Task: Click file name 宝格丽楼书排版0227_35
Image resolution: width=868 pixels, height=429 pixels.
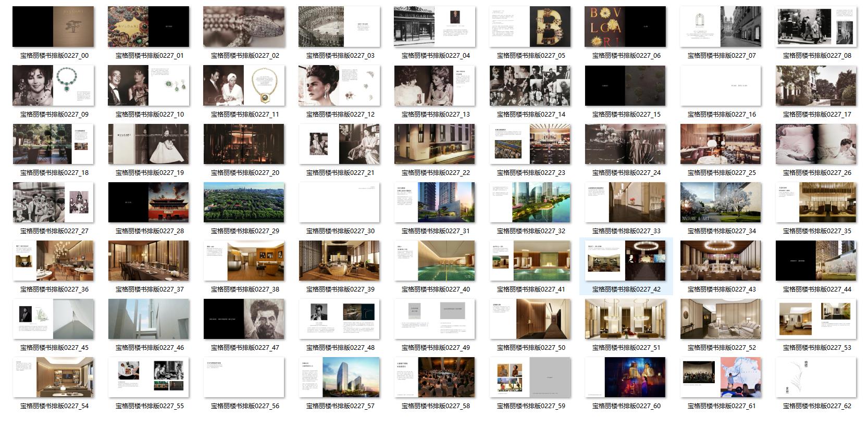Action: tap(817, 231)
